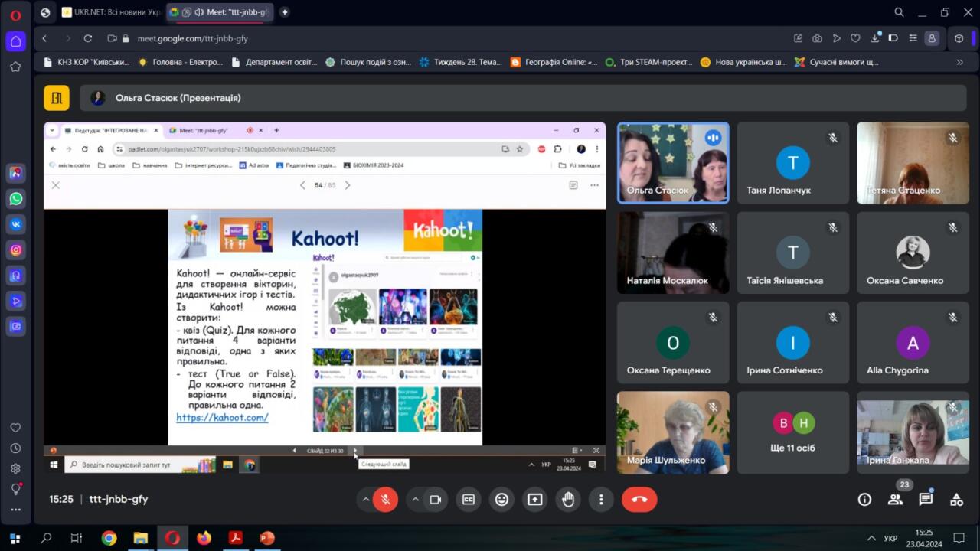Open sidebar lightbulb tips icon
This screenshot has height=551, width=980.
(15, 489)
